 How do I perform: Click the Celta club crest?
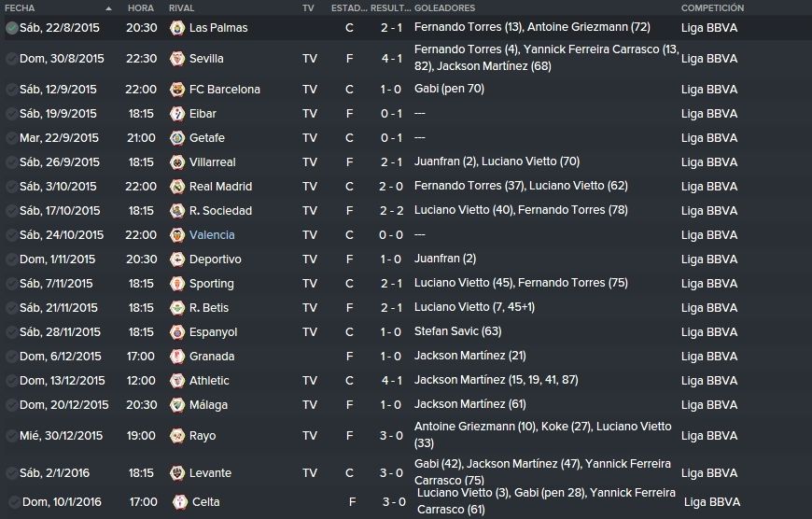click(x=180, y=502)
